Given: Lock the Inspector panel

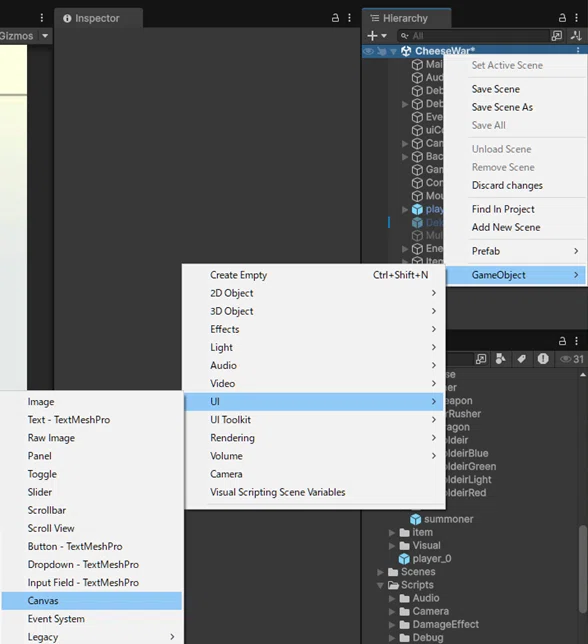Looking at the screenshot, I should pyautogui.click(x=335, y=18).
